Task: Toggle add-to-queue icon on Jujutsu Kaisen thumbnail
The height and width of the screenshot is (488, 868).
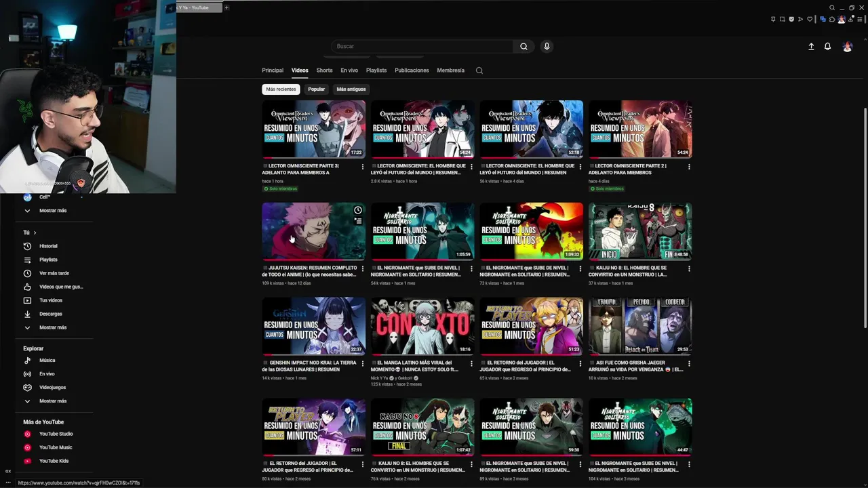Action: (x=358, y=221)
